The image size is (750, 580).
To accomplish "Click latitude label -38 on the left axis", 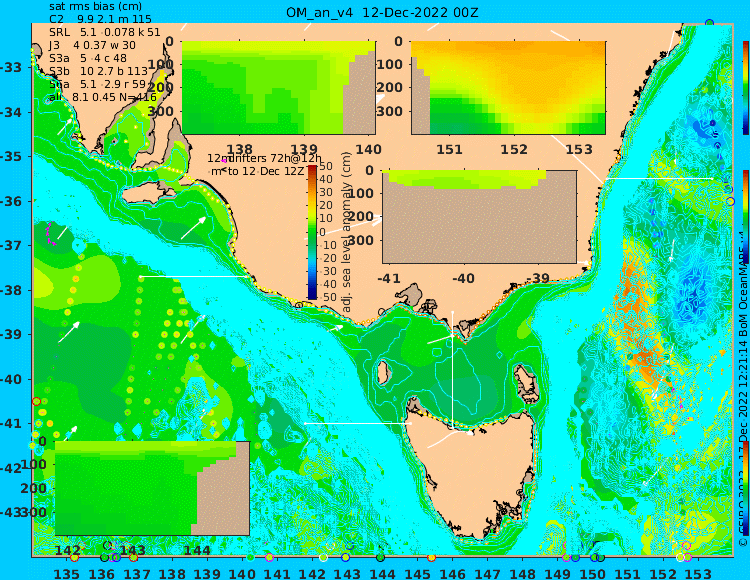I will click(x=11, y=290).
